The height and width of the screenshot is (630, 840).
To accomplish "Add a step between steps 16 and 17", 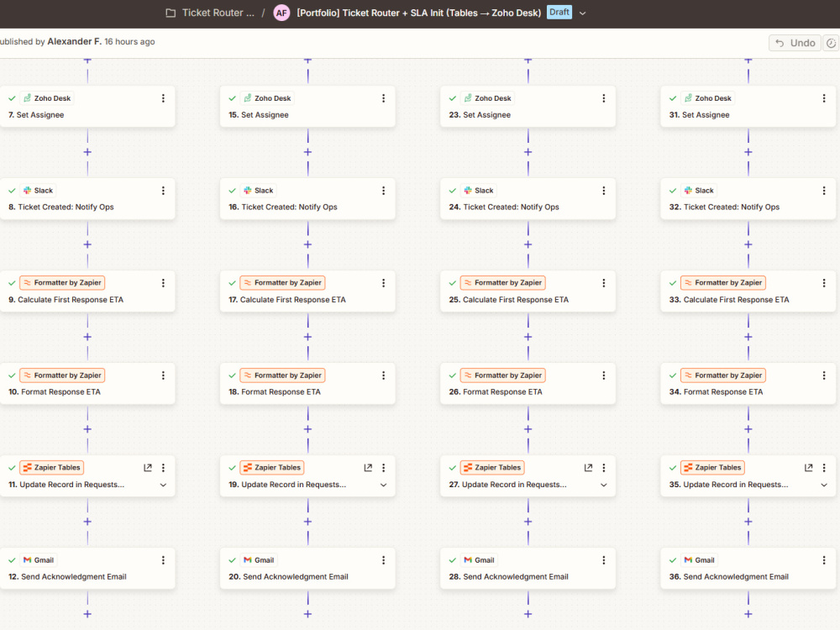I will [x=307, y=244].
